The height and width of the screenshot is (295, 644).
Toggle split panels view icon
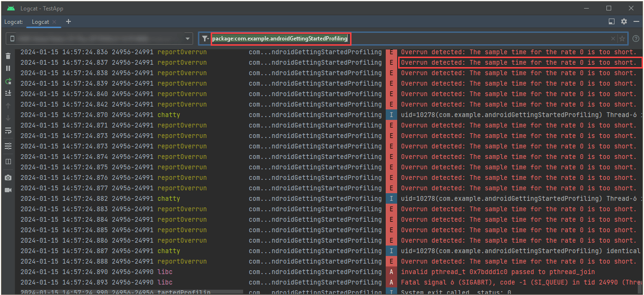8,162
